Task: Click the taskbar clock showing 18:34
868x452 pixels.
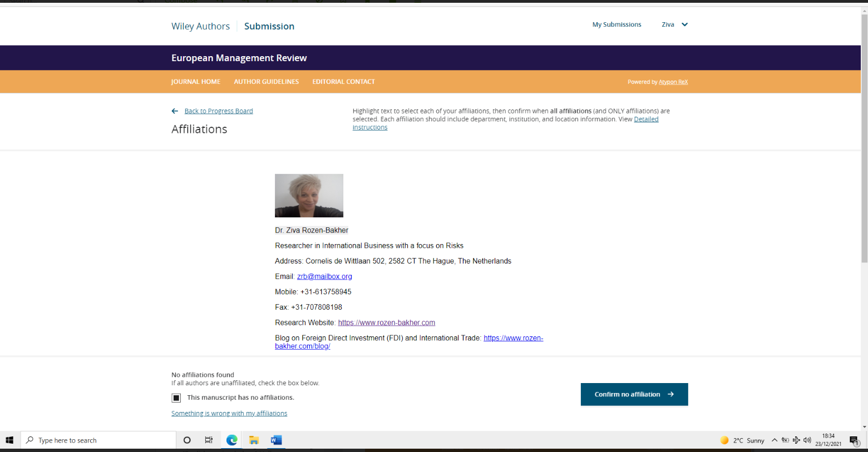Action: (x=828, y=440)
